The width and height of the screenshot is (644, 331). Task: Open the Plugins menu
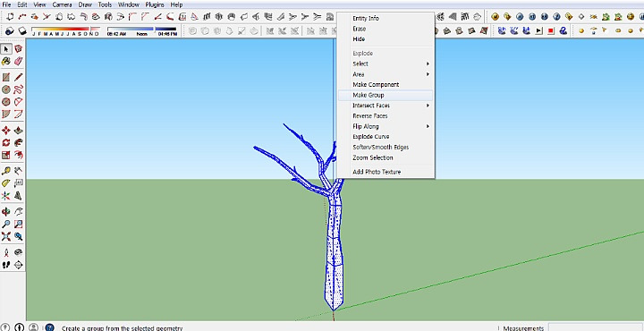point(155,4)
